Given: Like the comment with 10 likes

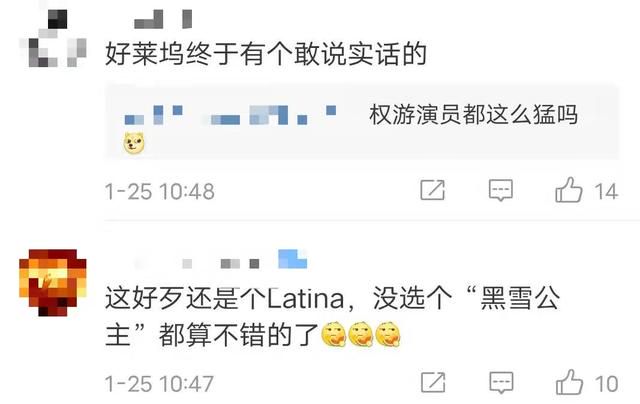Looking at the screenshot, I should click(569, 382).
